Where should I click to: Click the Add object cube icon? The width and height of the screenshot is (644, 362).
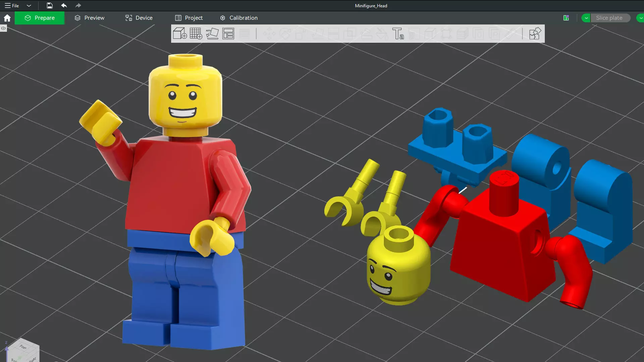(180, 34)
